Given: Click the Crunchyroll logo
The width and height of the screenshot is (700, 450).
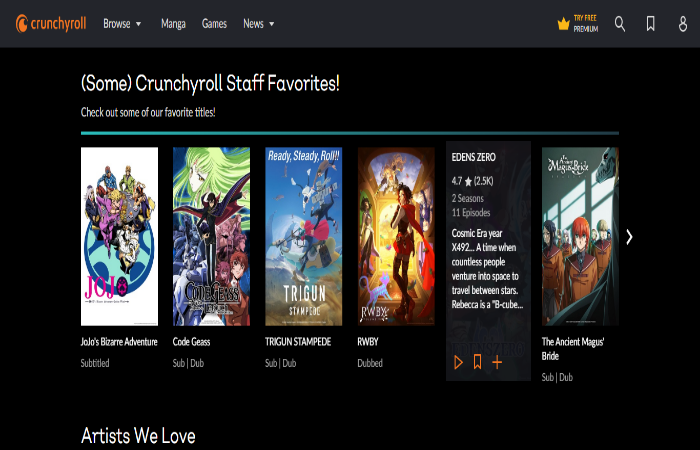Looking at the screenshot, I should pyautogui.click(x=51, y=24).
